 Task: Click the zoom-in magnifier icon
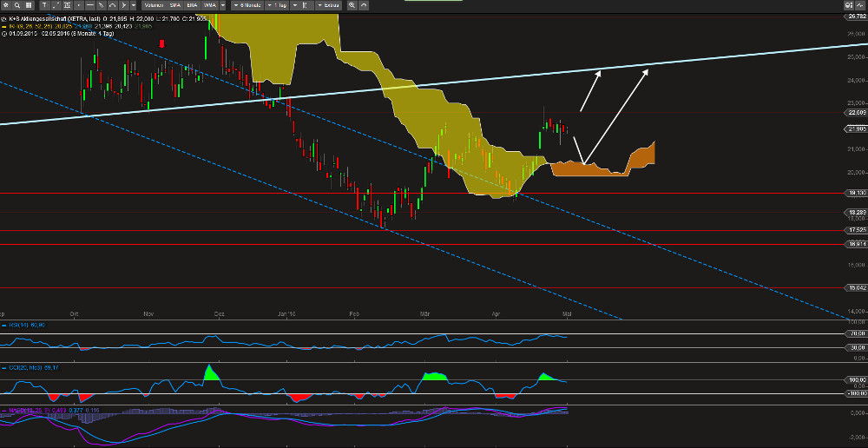[x=352, y=5]
